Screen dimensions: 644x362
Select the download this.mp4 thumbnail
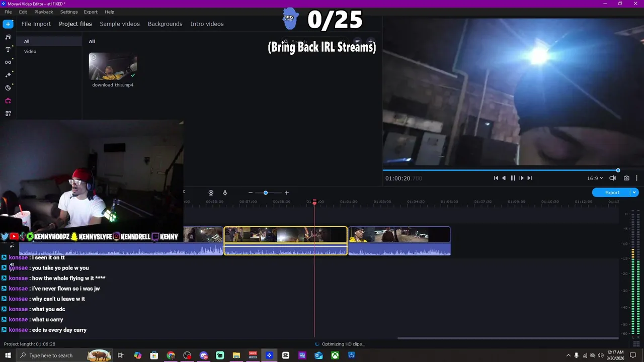pyautogui.click(x=113, y=66)
